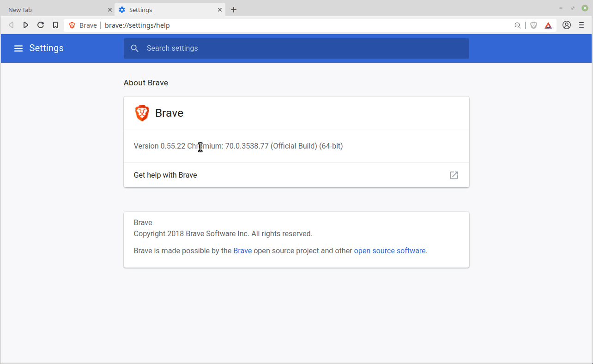Click the Search settings field
Screen dimensions: 593x364
point(296,48)
